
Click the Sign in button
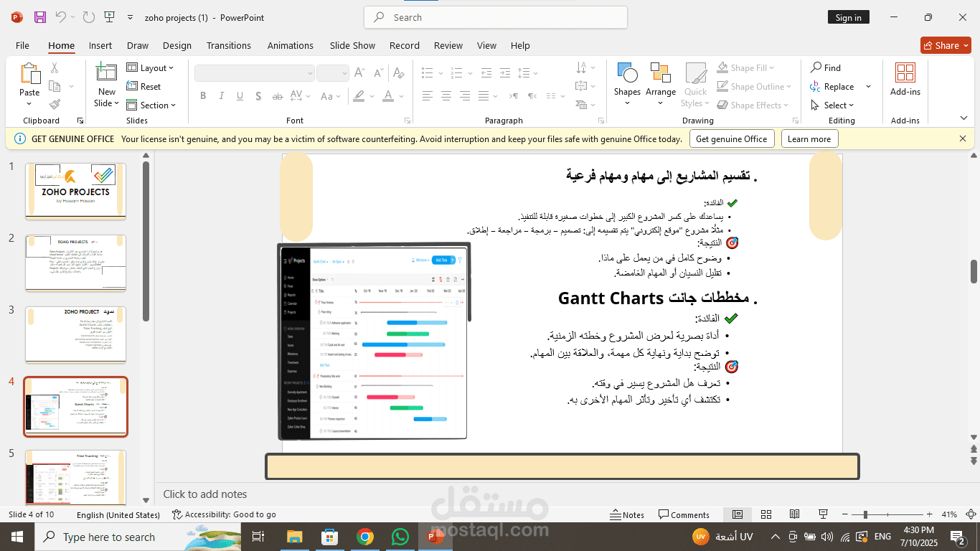(848, 17)
